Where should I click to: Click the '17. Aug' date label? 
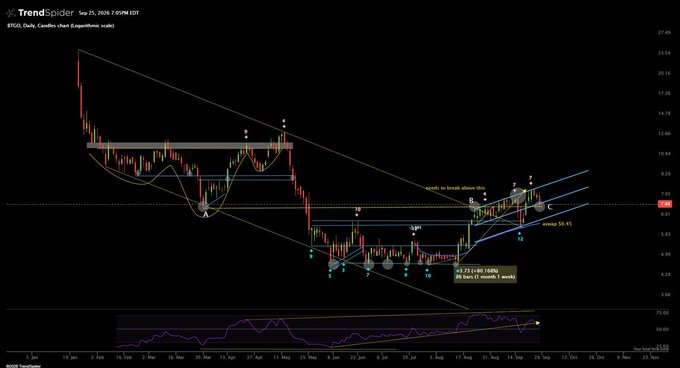click(464, 358)
